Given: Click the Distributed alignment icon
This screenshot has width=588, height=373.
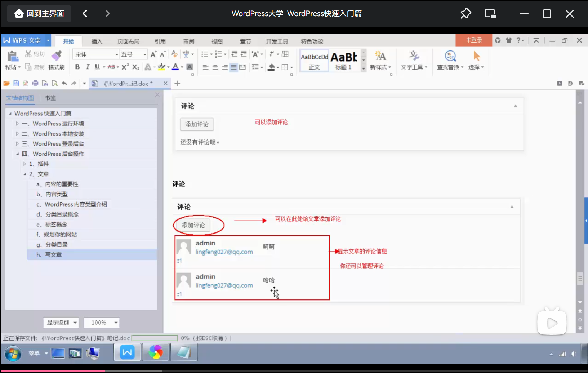Looking at the screenshot, I should [243, 67].
